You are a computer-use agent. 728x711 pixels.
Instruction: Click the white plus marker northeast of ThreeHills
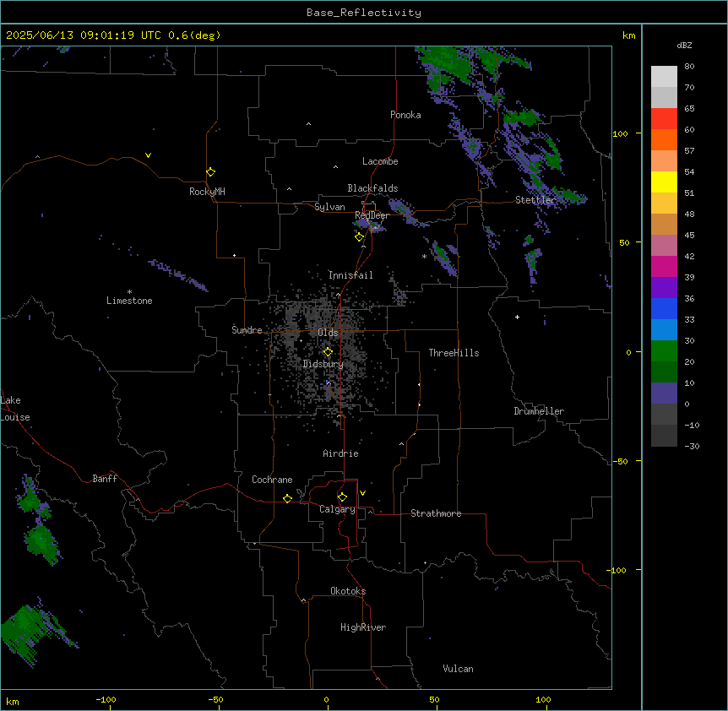517,317
